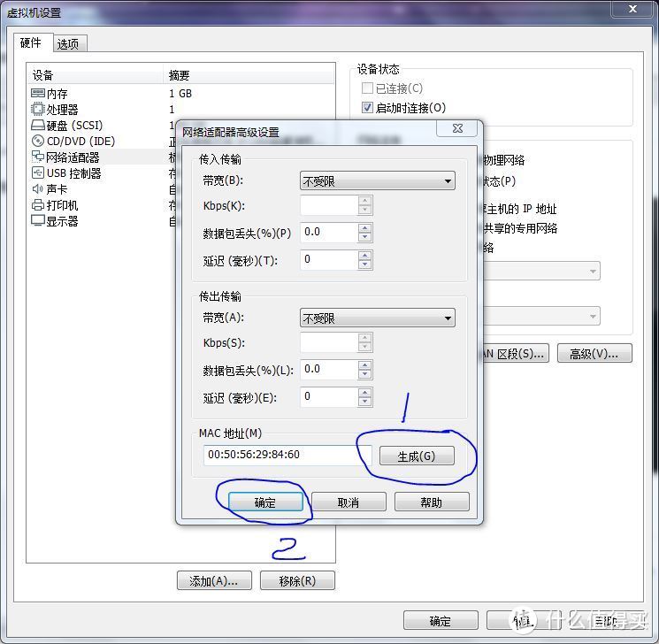Select the 处理器 device row
Image resolution: width=659 pixels, height=644 pixels.
(x=180, y=110)
